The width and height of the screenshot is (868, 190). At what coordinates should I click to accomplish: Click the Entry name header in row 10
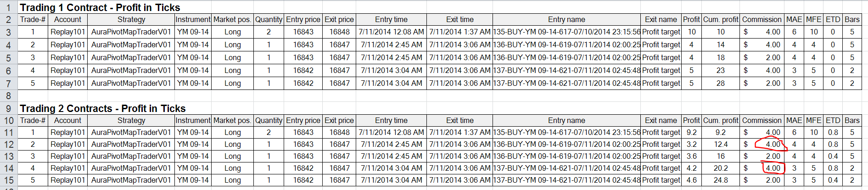coord(566,120)
